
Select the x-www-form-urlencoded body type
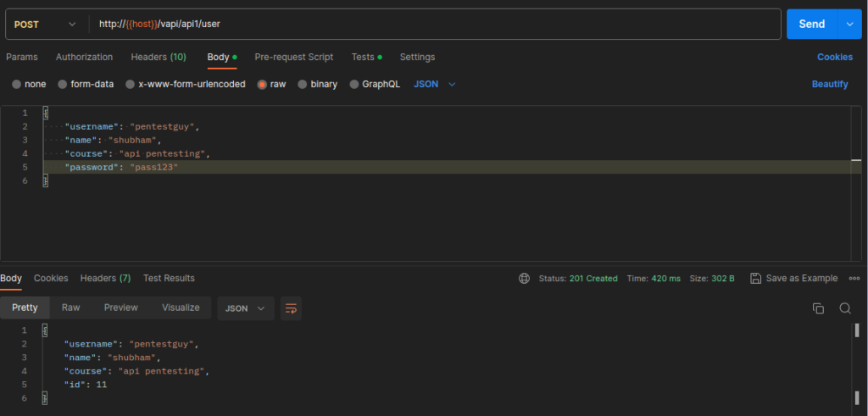[x=186, y=84]
